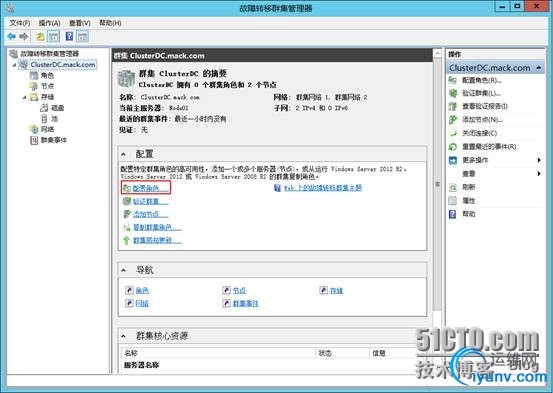The width and height of the screenshot is (553, 393).
Task: Click the center pane scrollbar up arrow
Action: click(437, 54)
